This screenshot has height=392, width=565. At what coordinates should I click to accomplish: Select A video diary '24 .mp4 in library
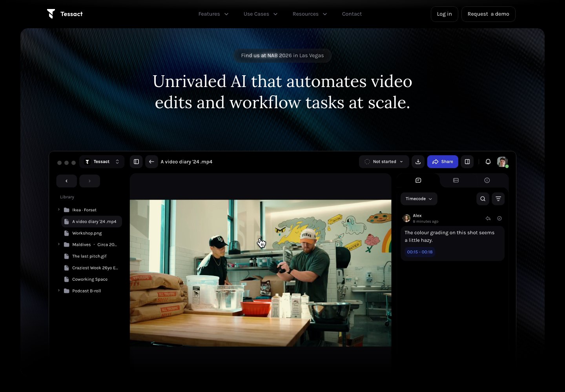coord(92,221)
